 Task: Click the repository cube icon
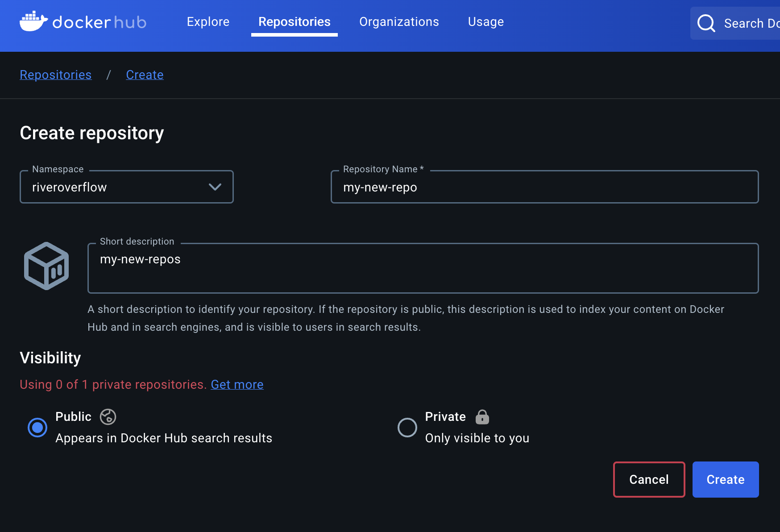[x=46, y=266]
